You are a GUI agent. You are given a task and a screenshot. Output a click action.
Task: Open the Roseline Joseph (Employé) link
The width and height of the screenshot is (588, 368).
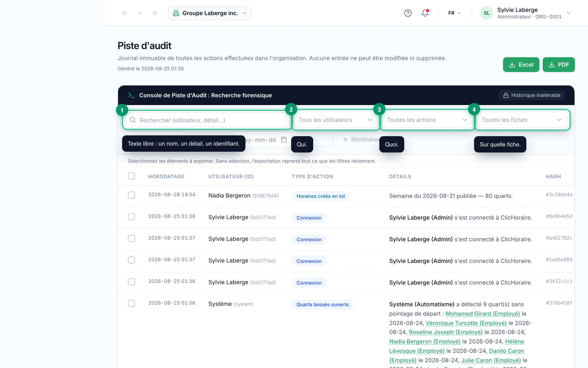[446, 332]
